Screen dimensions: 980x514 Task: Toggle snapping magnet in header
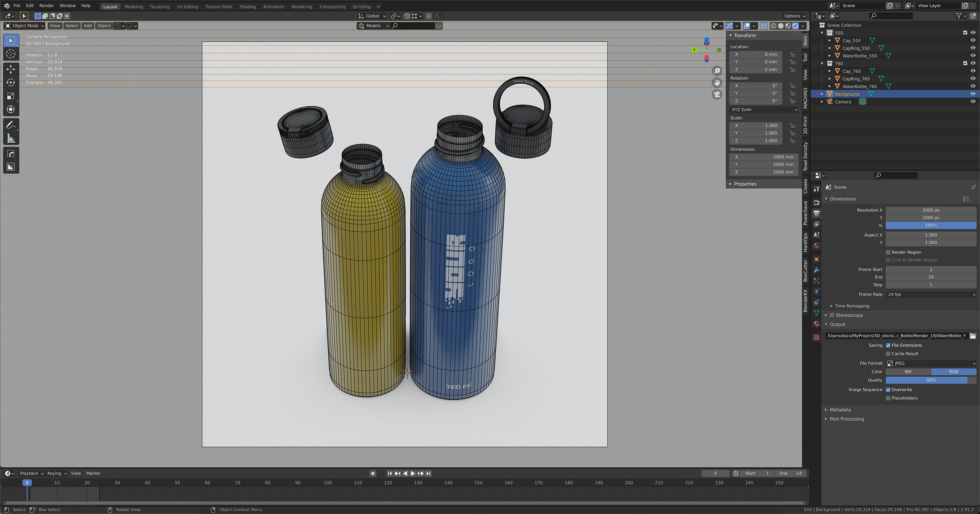[x=407, y=16]
